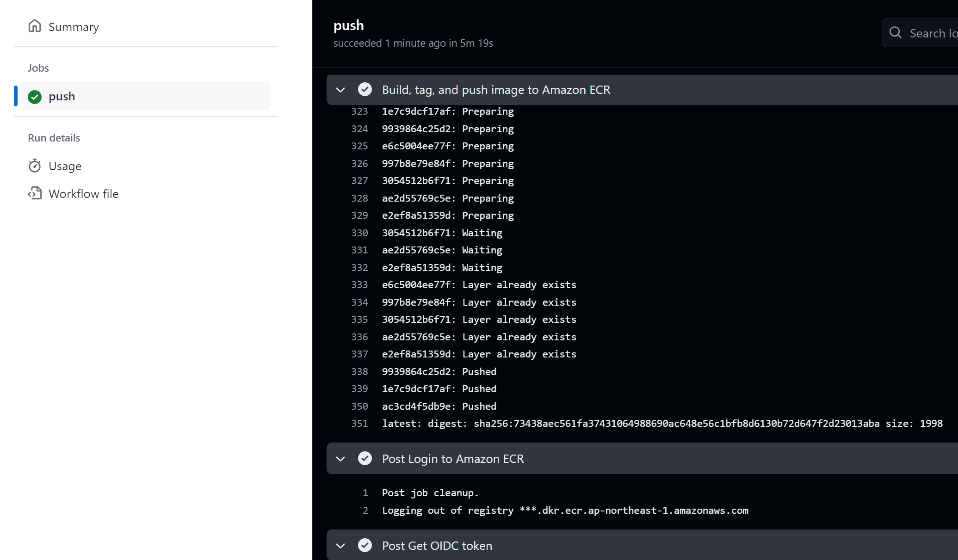958x560 pixels.
Task: Click the check icon on Post Get OIDC token
Action: click(x=365, y=545)
